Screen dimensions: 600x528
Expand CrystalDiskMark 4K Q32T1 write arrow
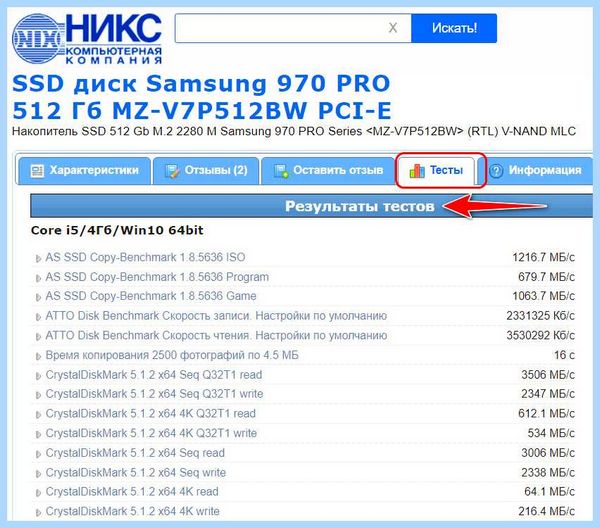[38, 435]
